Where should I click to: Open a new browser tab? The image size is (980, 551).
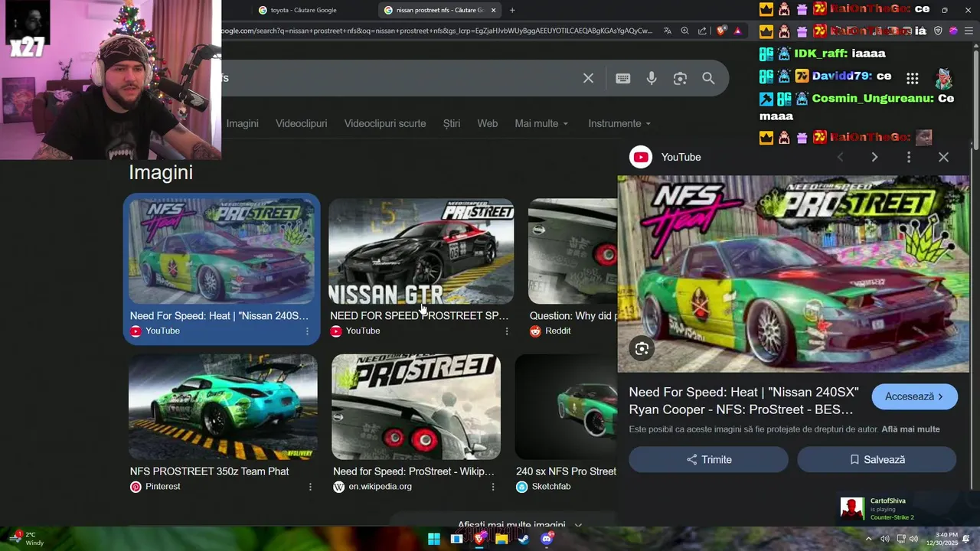(512, 10)
